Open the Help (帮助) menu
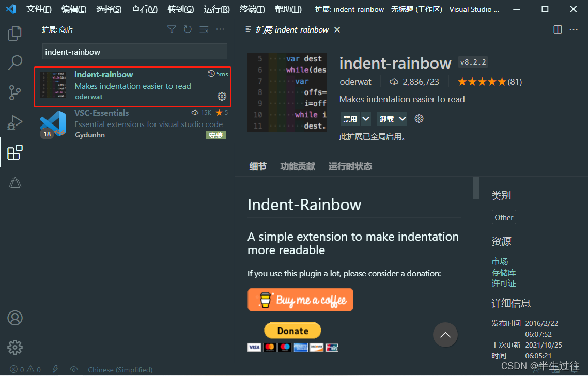The image size is (588, 376). (x=288, y=9)
